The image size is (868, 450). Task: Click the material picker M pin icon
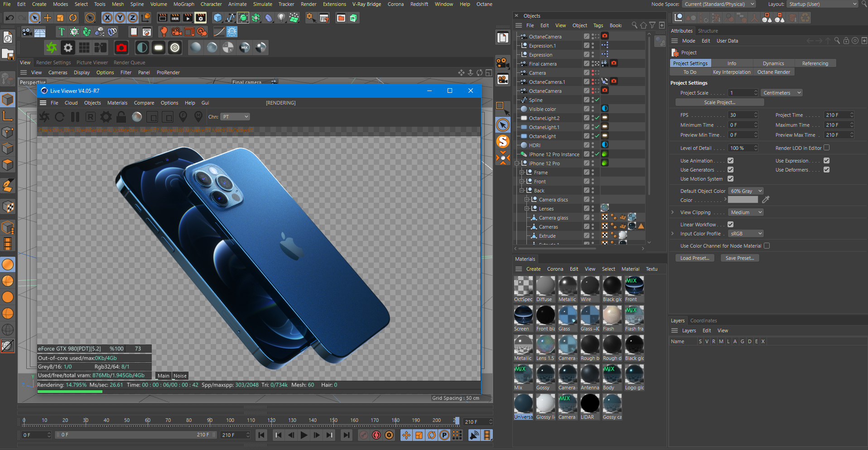click(x=198, y=117)
